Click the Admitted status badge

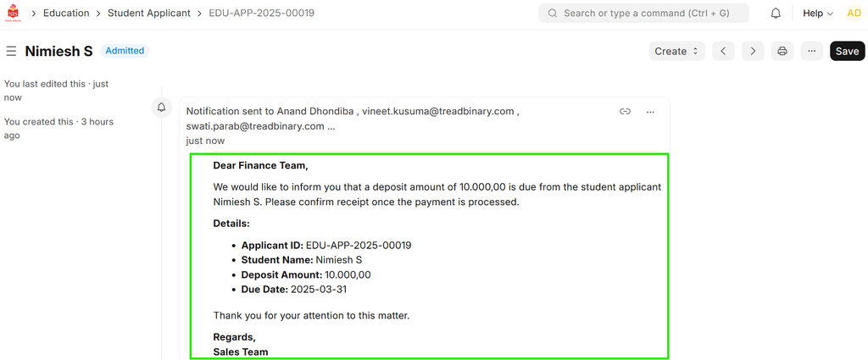point(125,51)
